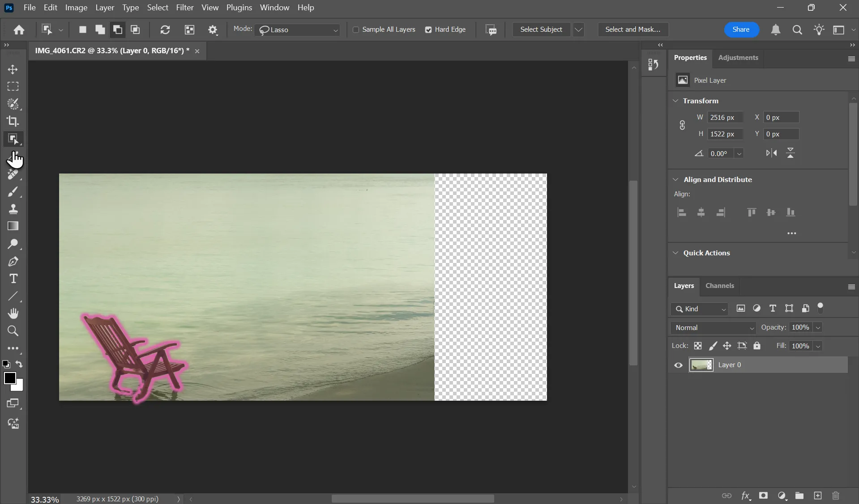Hide Layer 0 visibility

click(678, 365)
